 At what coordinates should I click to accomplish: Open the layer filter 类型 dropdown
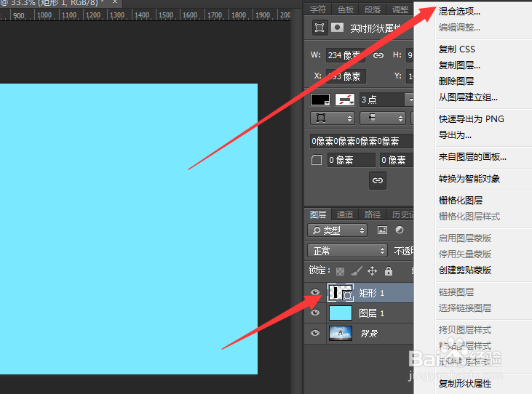(337, 230)
